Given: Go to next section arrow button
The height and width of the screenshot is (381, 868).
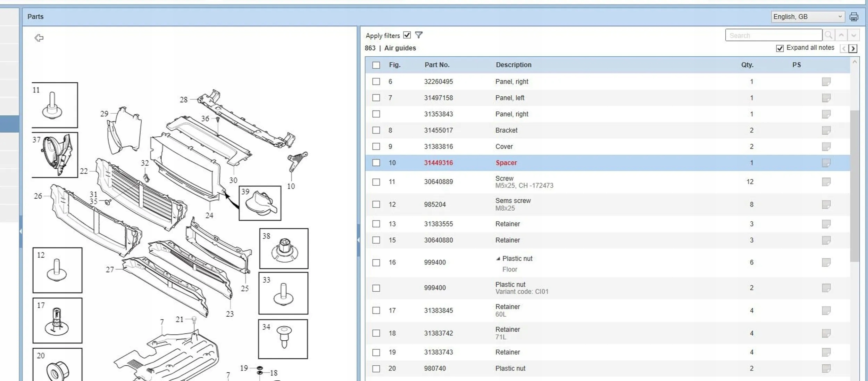Looking at the screenshot, I should 853,48.
